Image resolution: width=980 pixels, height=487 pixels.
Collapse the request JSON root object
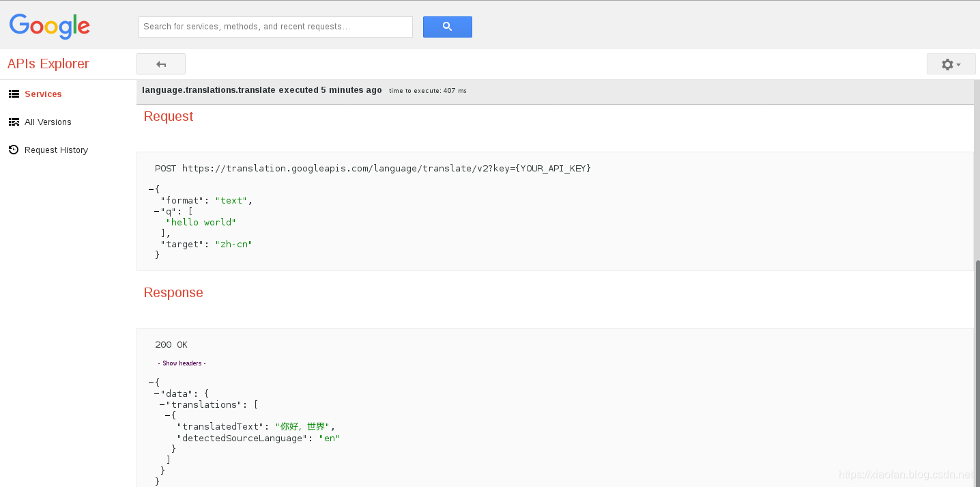152,189
